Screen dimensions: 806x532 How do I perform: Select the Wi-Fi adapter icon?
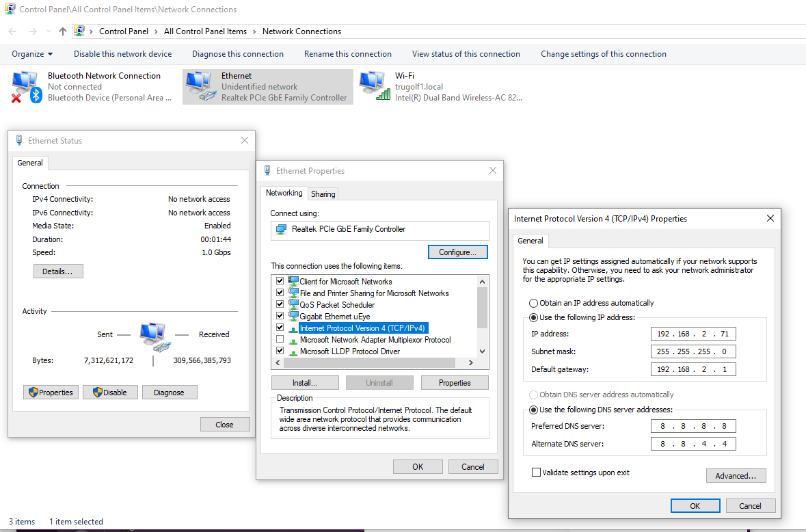pos(375,86)
